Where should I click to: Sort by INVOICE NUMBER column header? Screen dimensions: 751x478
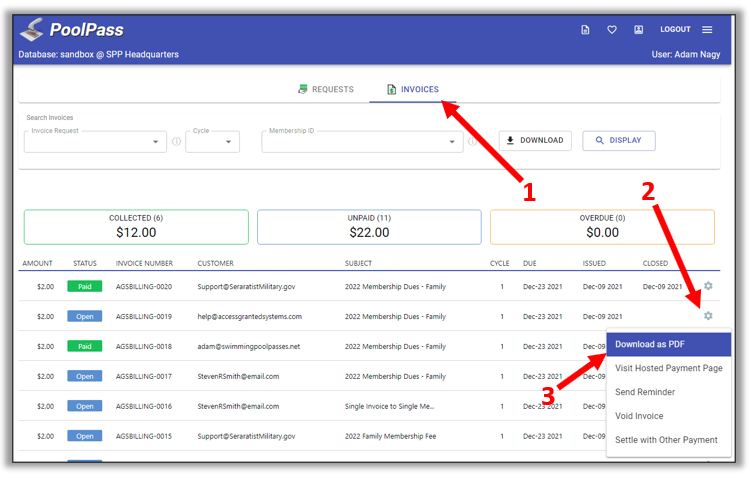pos(144,264)
